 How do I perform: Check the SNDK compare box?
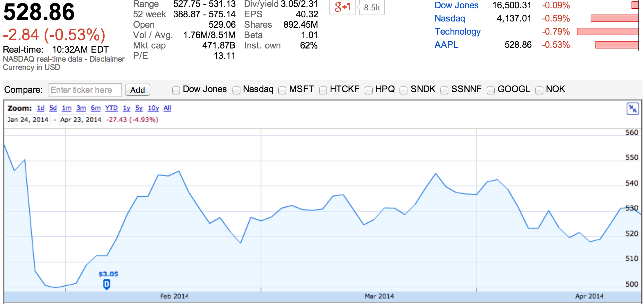tap(403, 90)
